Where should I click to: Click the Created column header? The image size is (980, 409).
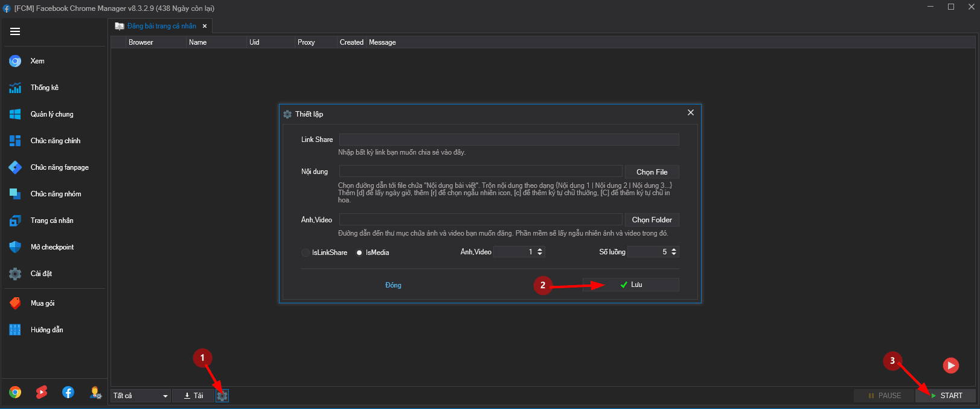pyautogui.click(x=351, y=42)
